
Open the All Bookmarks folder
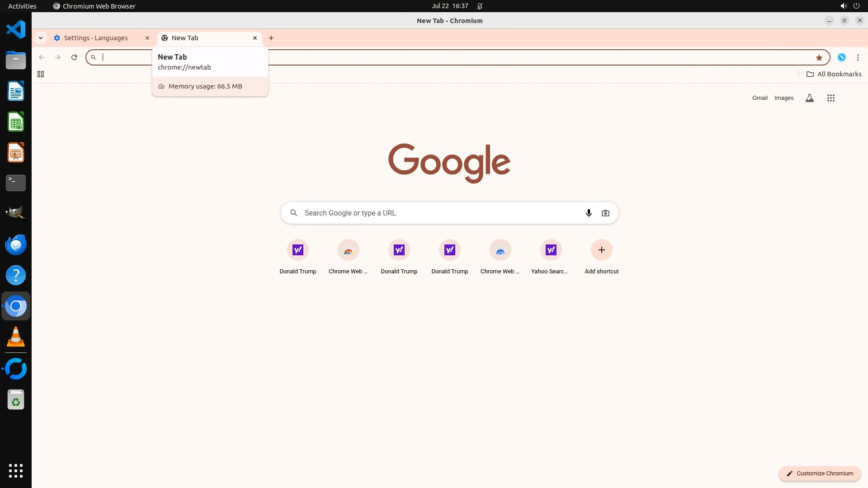(x=834, y=74)
